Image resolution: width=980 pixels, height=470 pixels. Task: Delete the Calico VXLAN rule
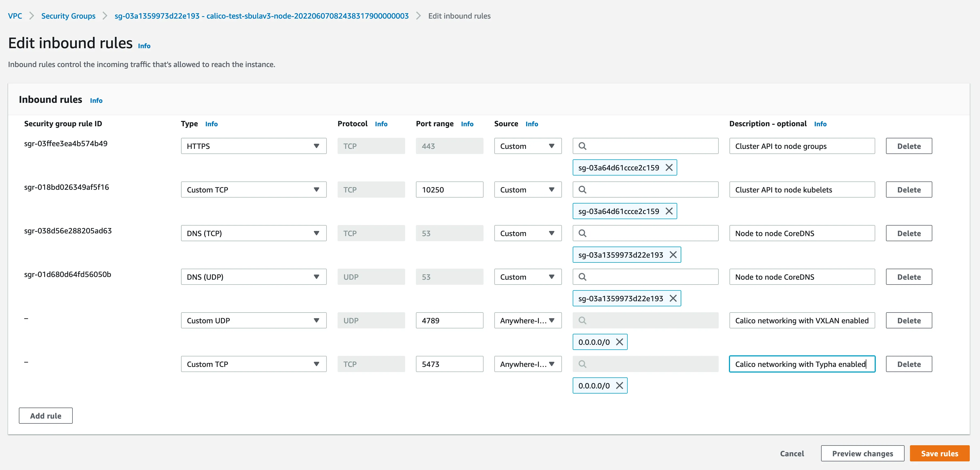pos(908,320)
